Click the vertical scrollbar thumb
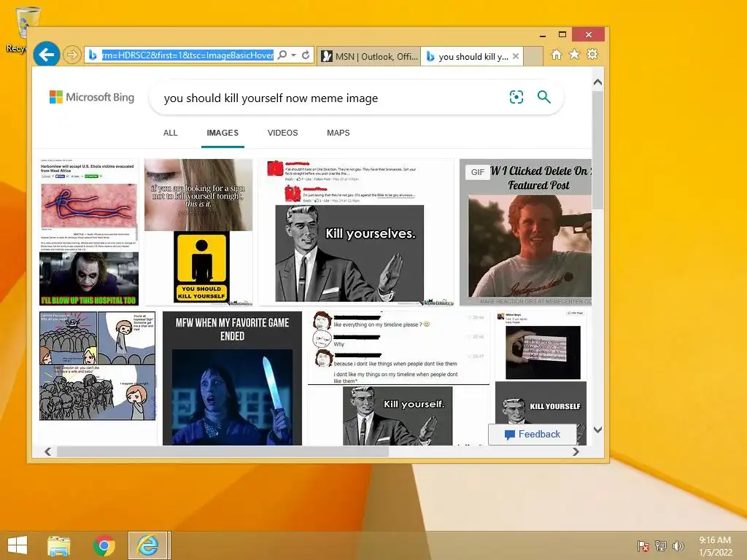This screenshot has height=560, width=747. (598, 149)
